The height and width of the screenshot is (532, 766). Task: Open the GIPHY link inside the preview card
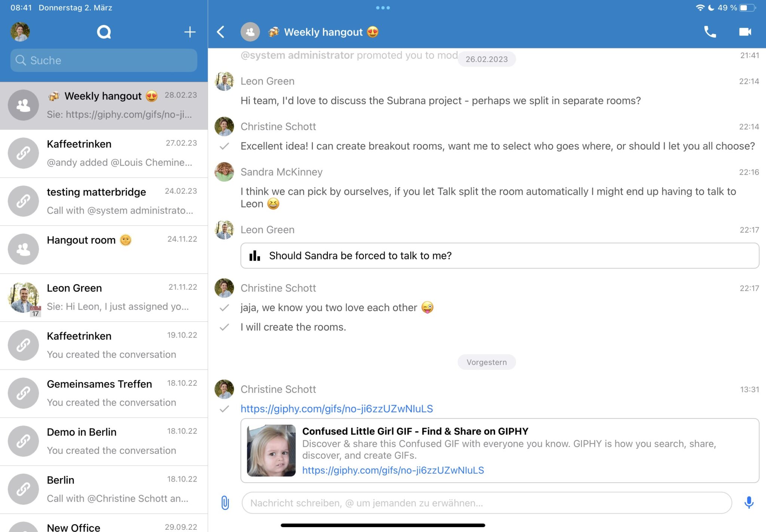393,470
